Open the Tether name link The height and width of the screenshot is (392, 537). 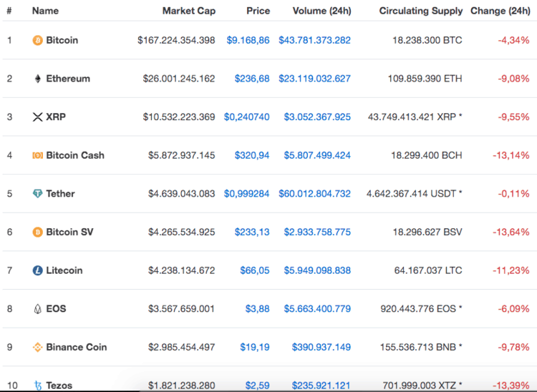pyautogui.click(x=60, y=194)
